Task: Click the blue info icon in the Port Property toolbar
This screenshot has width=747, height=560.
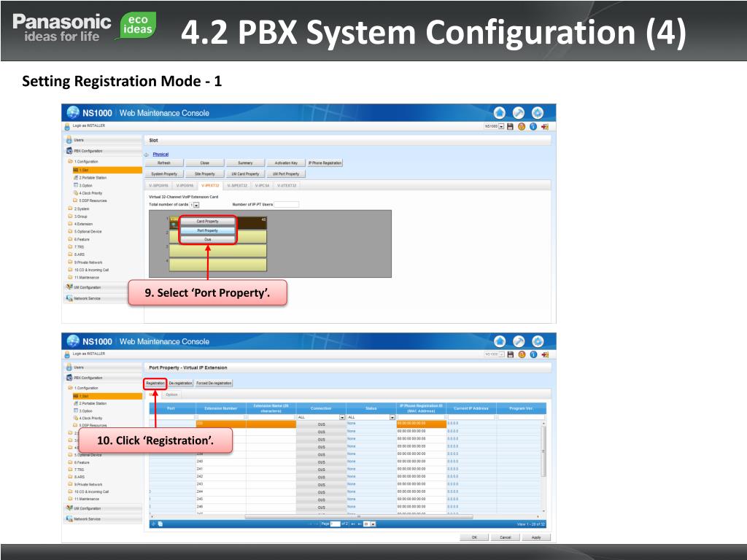Action: pos(533,355)
